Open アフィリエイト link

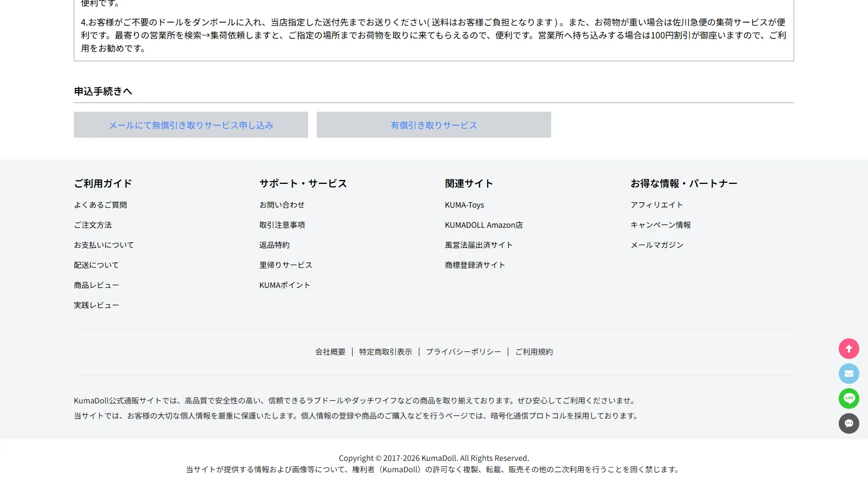pyautogui.click(x=656, y=205)
